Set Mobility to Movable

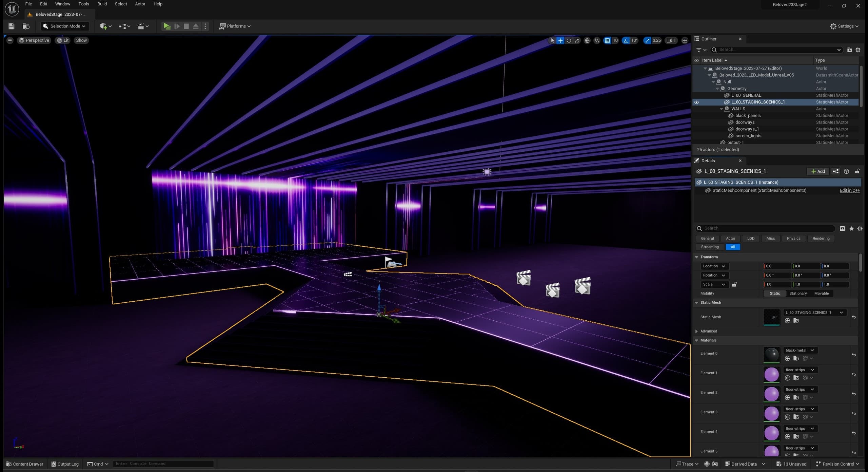click(x=821, y=293)
